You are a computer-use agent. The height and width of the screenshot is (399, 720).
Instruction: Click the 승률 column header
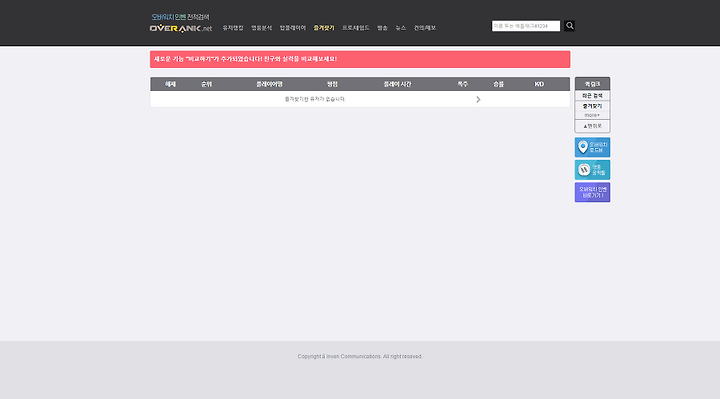click(x=498, y=84)
